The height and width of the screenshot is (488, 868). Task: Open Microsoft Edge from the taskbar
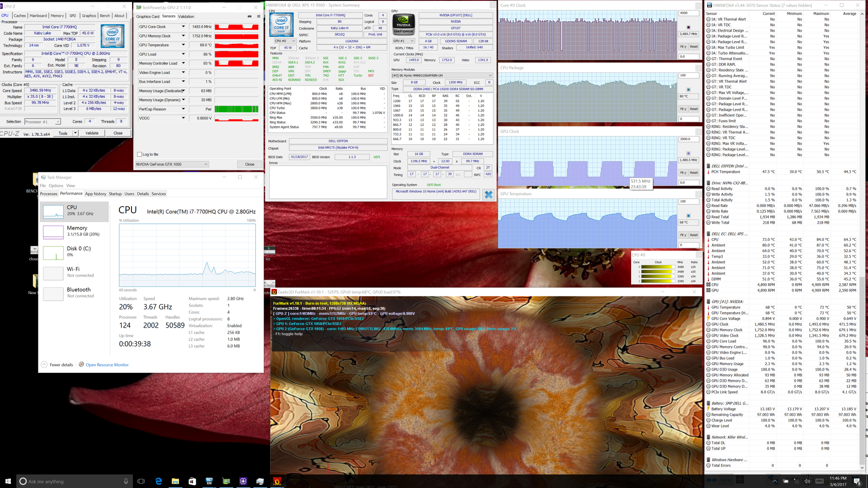coord(158,481)
